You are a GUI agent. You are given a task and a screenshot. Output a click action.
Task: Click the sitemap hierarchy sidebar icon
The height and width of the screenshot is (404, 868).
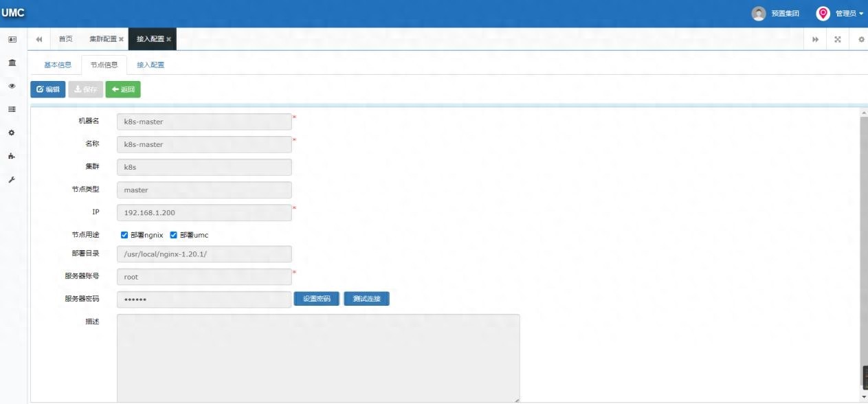tap(12, 156)
